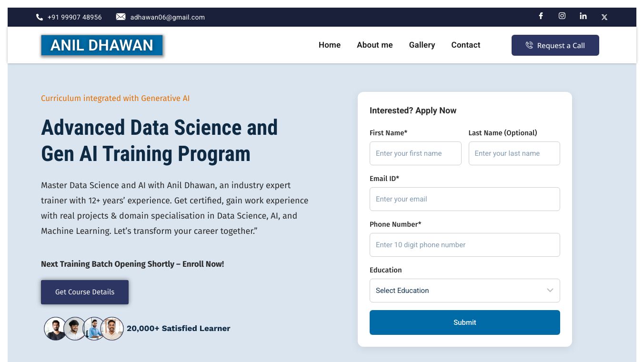Visit the LinkedIn icon link
The width and height of the screenshot is (644, 362).
[583, 16]
